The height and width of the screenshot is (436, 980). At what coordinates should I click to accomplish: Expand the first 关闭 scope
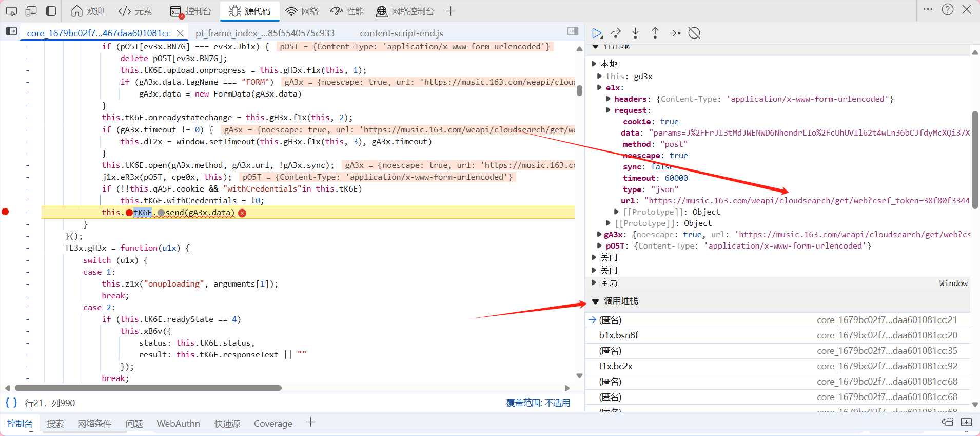pos(594,257)
